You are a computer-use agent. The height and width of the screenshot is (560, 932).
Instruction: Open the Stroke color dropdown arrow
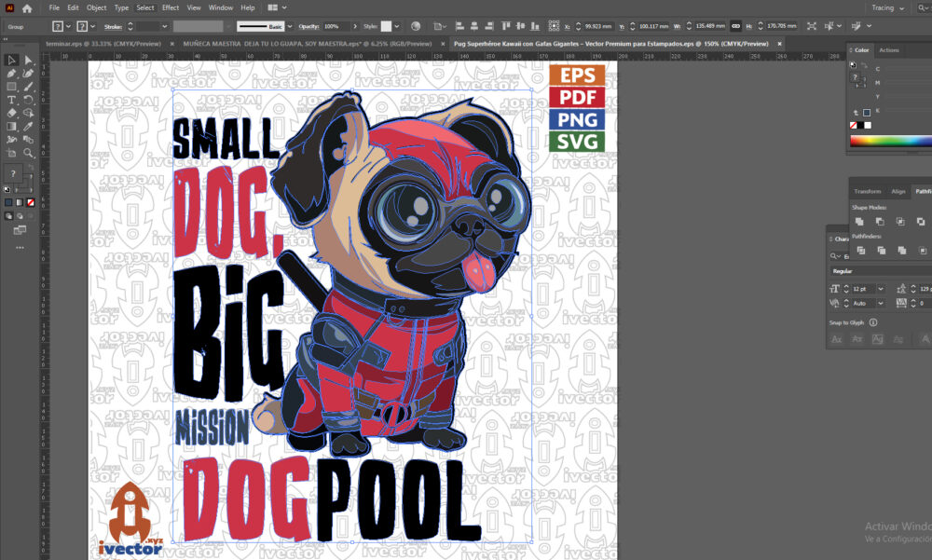[x=92, y=27]
